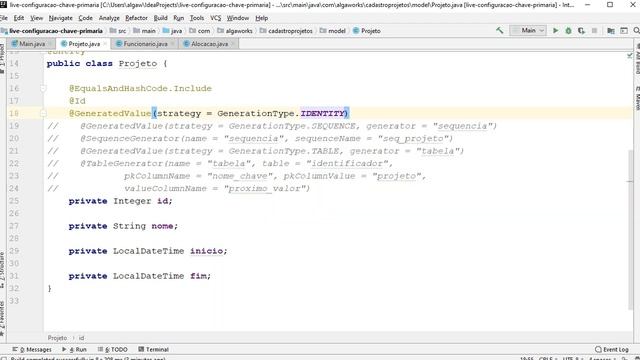Open the VCS menu
Screen dimensions: 640x360
(216, 18)
